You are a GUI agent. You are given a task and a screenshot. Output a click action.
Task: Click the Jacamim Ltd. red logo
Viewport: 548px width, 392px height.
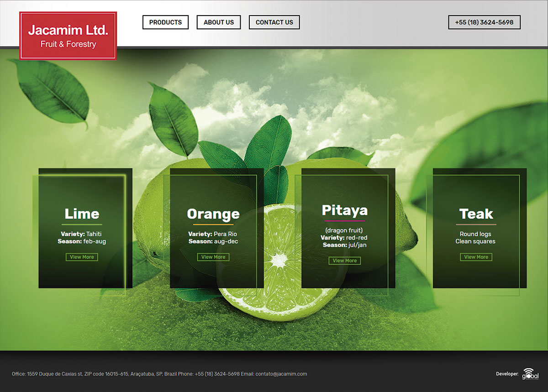pyautogui.click(x=68, y=36)
